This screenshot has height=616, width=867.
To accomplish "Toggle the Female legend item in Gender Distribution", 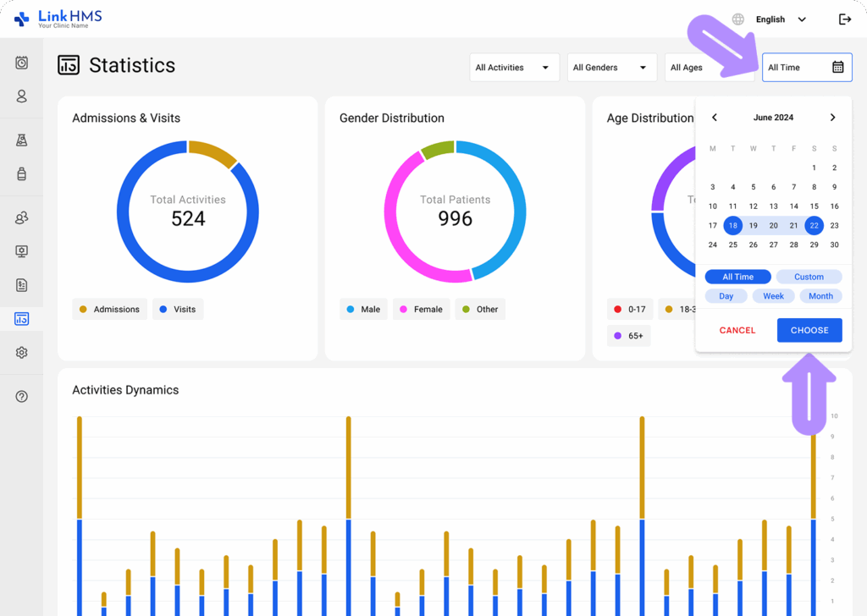I will tap(421, 309).
